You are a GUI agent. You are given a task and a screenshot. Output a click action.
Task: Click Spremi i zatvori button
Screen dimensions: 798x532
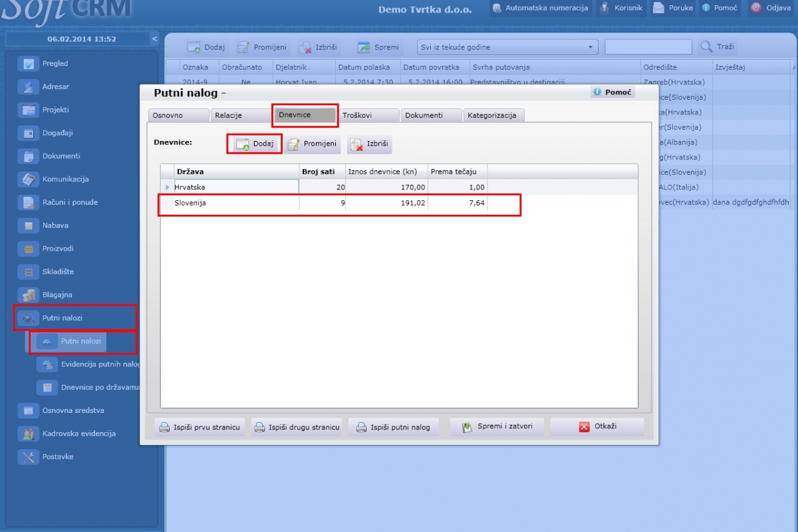click(497, 426)
